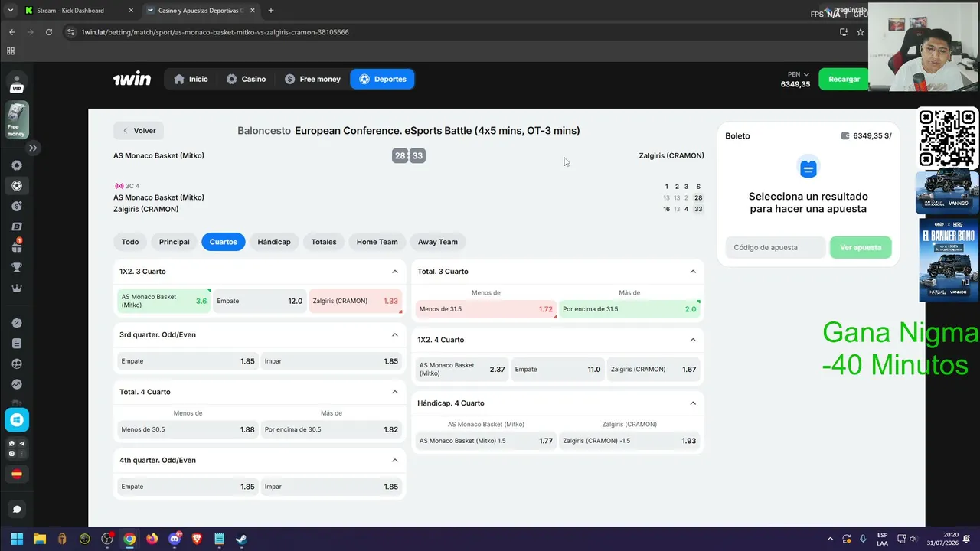Open the Windows Start menu
Image resolution: width=980 pixels, height=551 pixels.
pyautogui.click(x=17, y=539)
